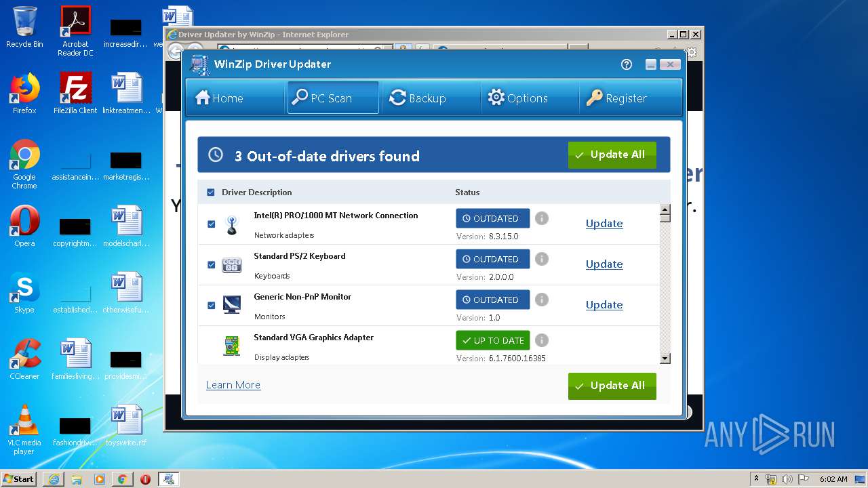Open the toyswrite.rtf desktop document

pos(126,426)
